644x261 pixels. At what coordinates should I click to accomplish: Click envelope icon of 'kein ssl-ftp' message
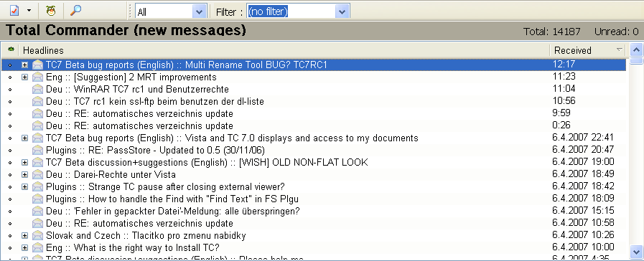tap(38, 101)
